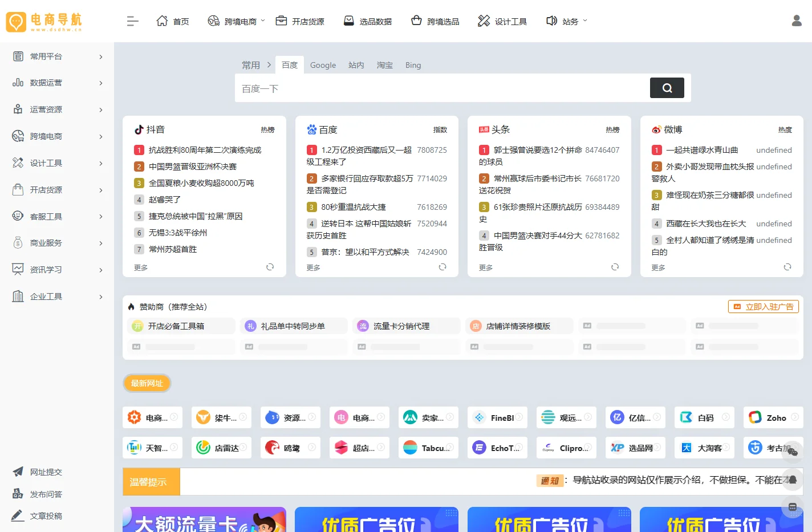Expand 企业工具 sidebar category

(57, 297)
